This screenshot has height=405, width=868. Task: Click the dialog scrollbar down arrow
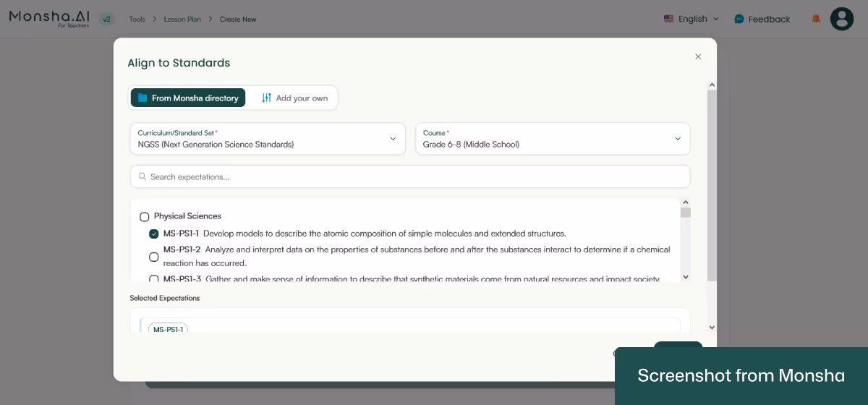[x=712, y=328]
